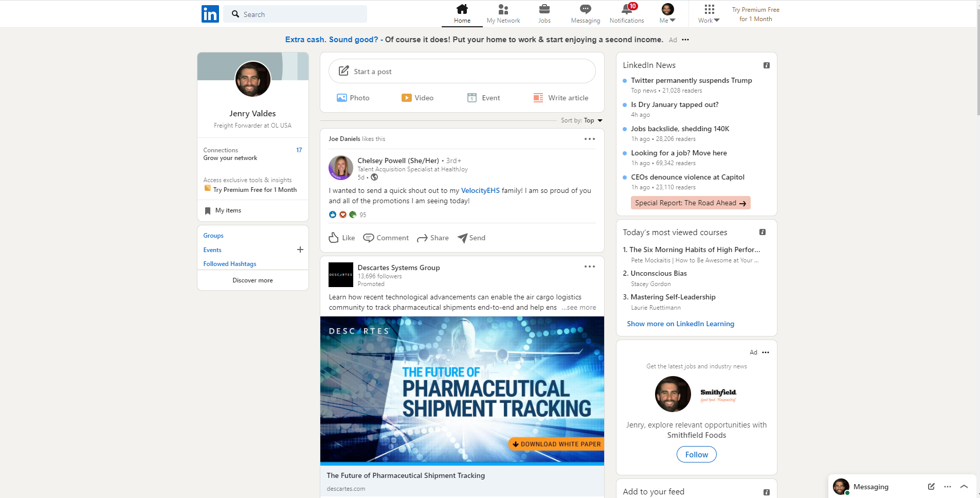
Task: Open 'Looking for a job? Move here' story
Action: [679, 153]
